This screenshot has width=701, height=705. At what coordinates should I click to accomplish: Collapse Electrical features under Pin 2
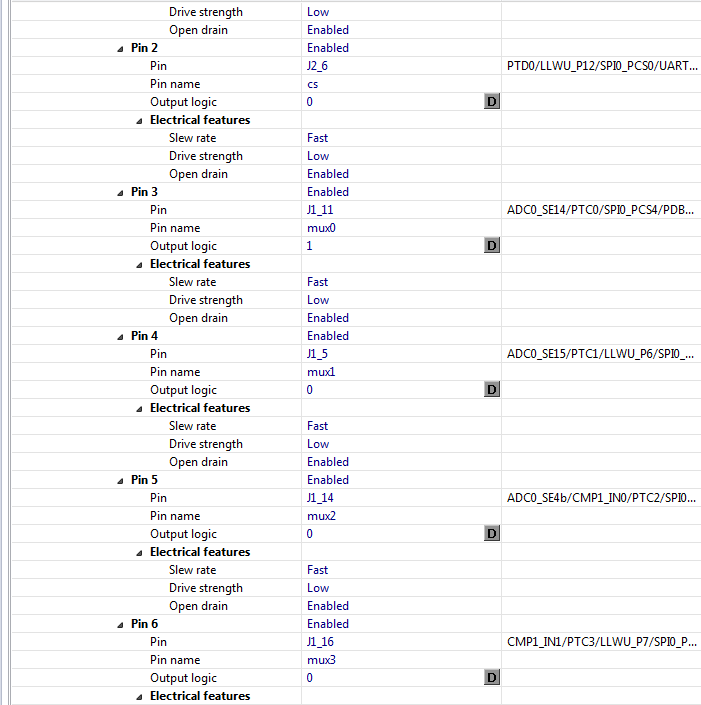[139, 120]
